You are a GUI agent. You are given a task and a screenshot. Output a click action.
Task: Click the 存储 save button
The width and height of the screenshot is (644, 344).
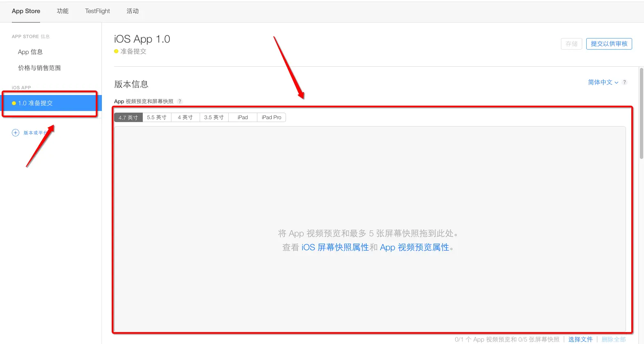pyautogui.click(x=571, y=44)
